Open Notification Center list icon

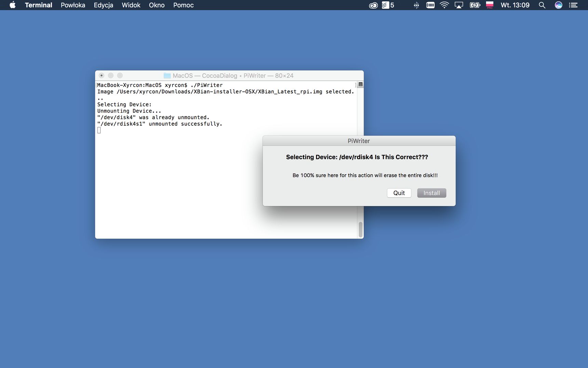point(573,5)
